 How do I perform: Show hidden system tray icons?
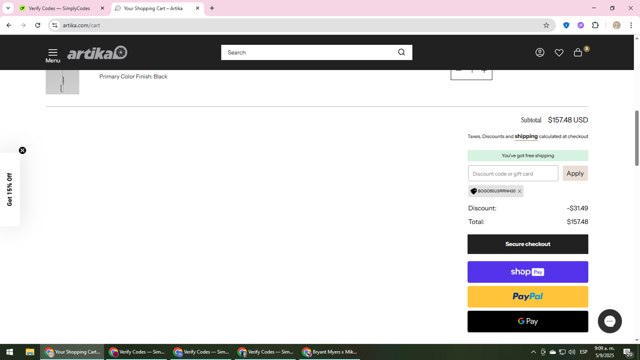[533, 352]
